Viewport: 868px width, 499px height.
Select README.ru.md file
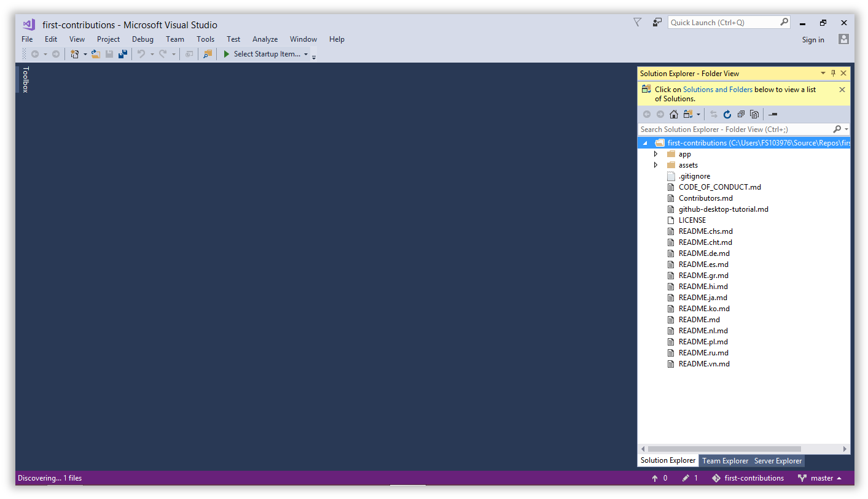pos(703,353)
